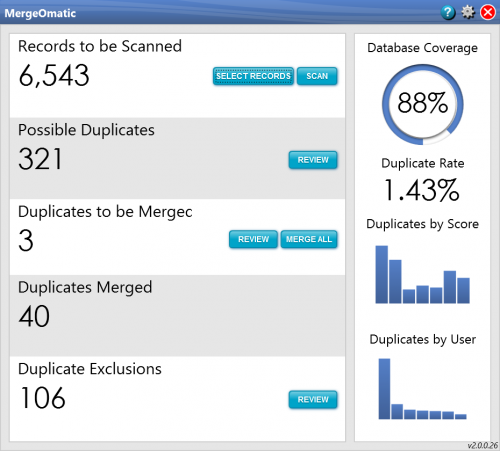Viewport: 500px width, 451px height.
Task: Click the 1.43% Duplicate Rate value
Action: 422,190
